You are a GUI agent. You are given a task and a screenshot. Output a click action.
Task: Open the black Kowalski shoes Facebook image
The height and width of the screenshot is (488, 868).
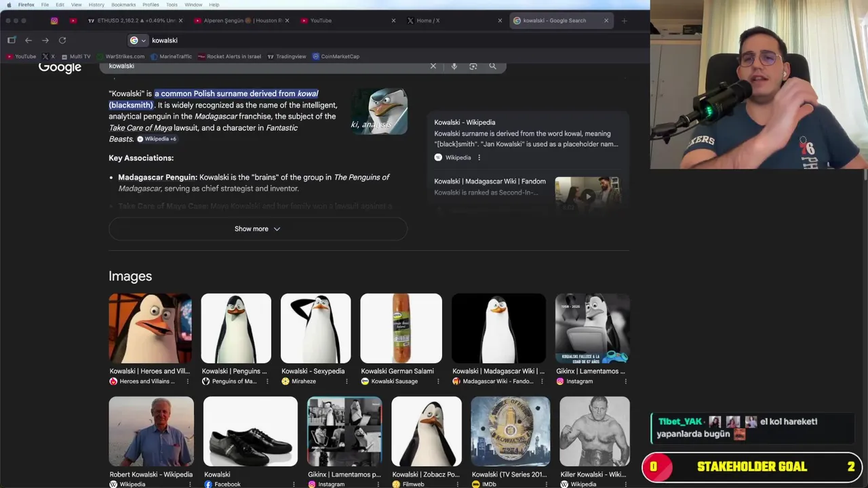pyautogui.click(x=250, y=432)
